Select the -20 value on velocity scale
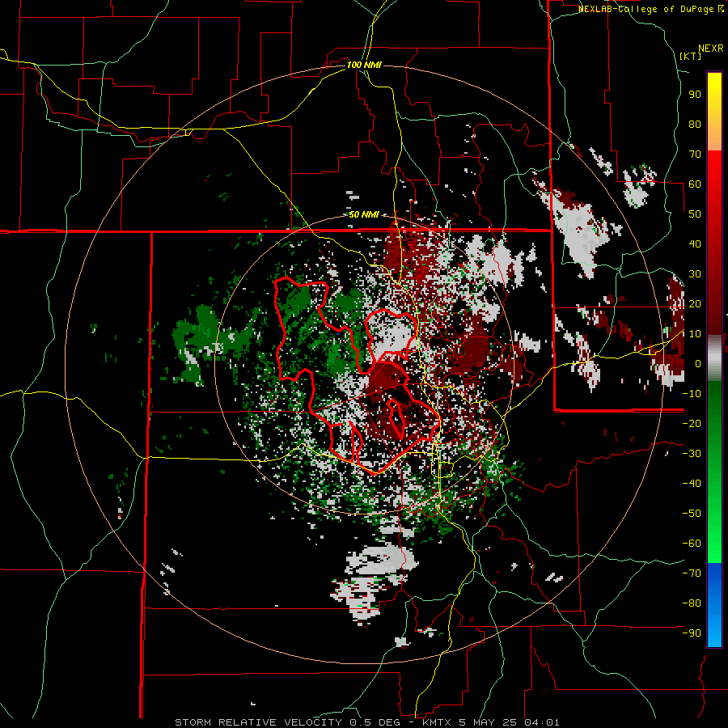Image resolution: width=728 pixels, height=728 pixels. point(692,424)
